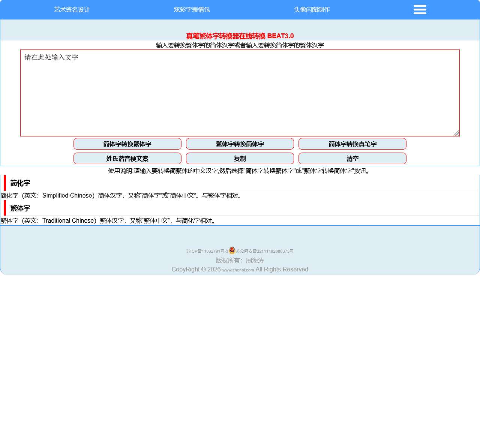
Task: Click the 简化字 section heading
Action: click(20, 183)
